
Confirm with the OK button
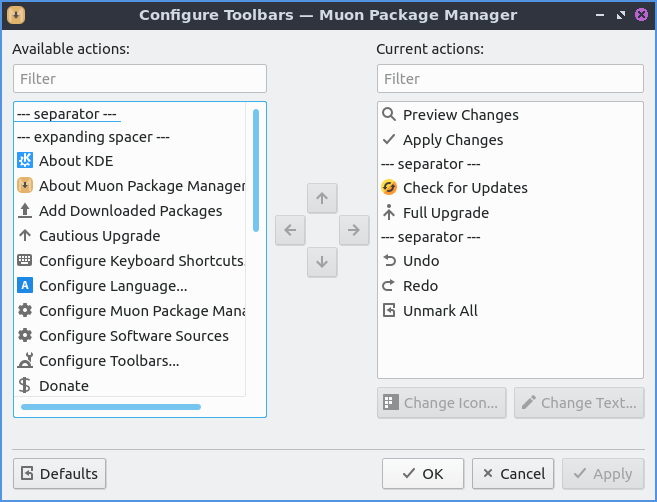tap(423, 473)
